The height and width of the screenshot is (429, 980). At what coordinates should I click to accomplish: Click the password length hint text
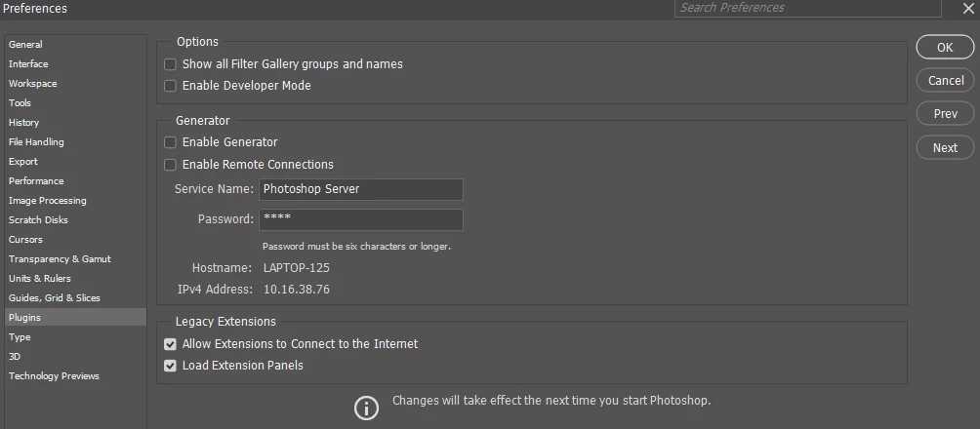tap(356, 246)
